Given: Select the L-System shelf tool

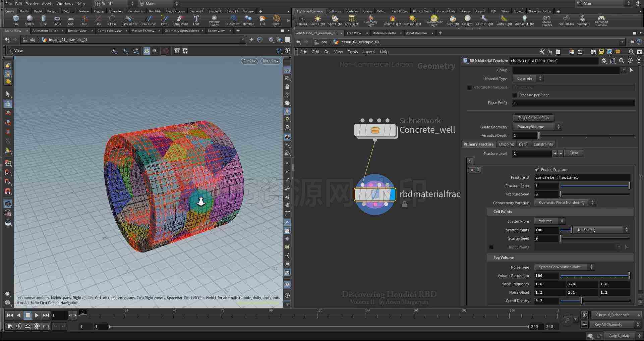Looking at the screenshot, I should (233, 20).
